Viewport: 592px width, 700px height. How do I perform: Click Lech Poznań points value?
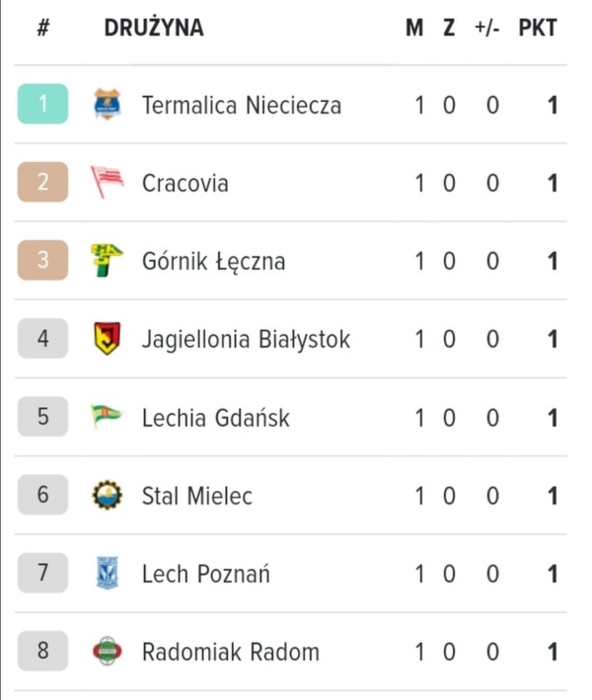coord(553,574)
